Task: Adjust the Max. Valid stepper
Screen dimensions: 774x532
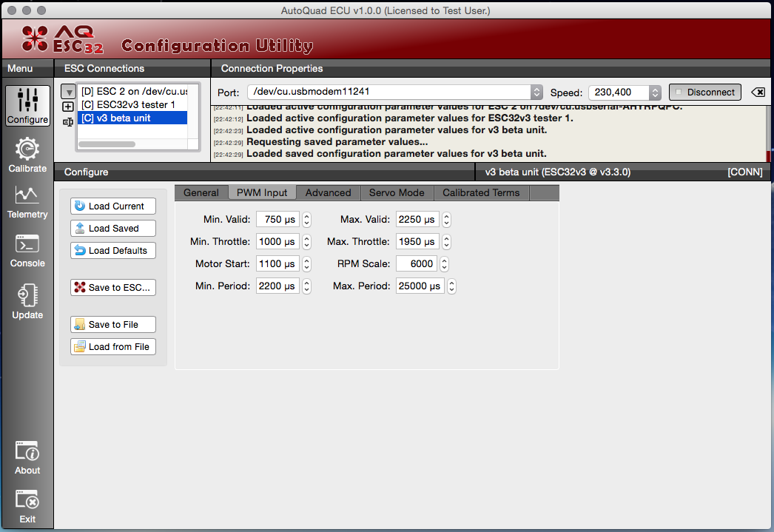Action: click(x=446, y=220)
